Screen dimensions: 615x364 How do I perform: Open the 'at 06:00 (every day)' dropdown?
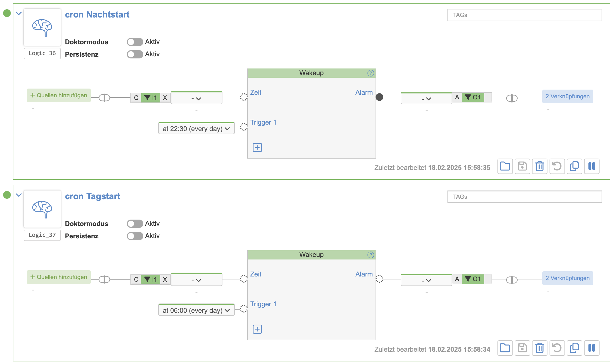click(196, 310)
